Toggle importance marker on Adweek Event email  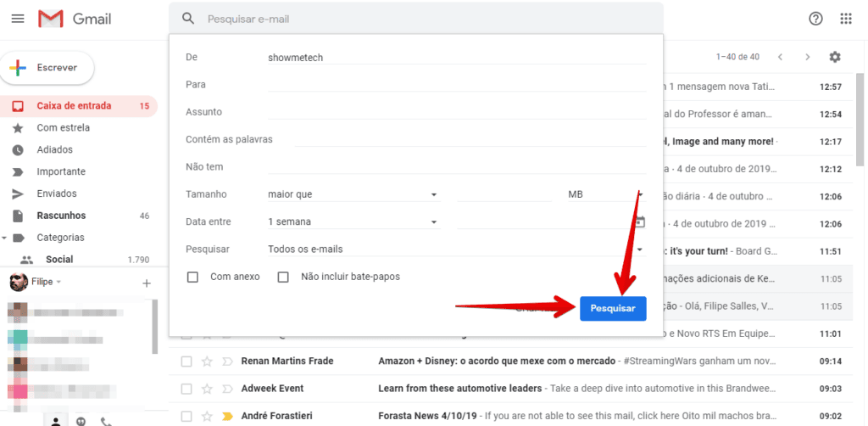(227, 389)
